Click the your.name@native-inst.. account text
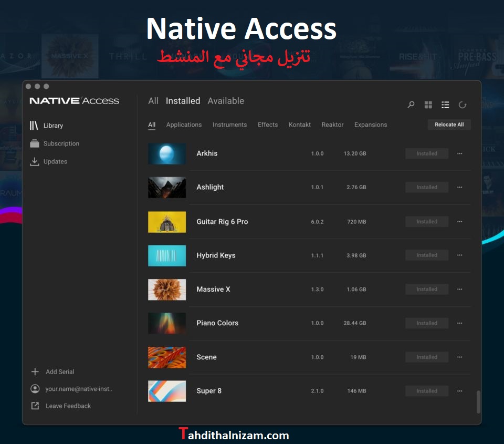This screenshot has width=504, height=444. click(x=79, y=389)
